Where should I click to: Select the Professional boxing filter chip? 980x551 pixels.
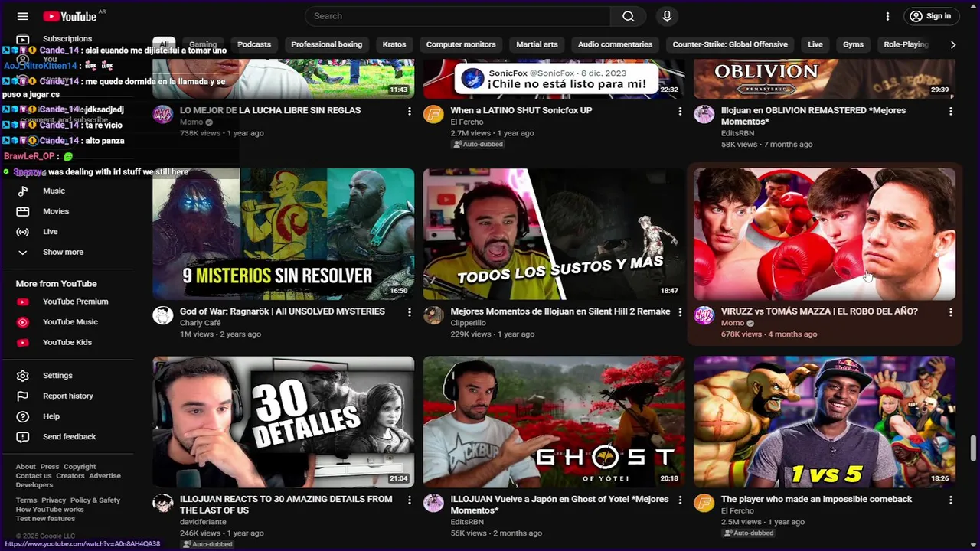point(326,44)
